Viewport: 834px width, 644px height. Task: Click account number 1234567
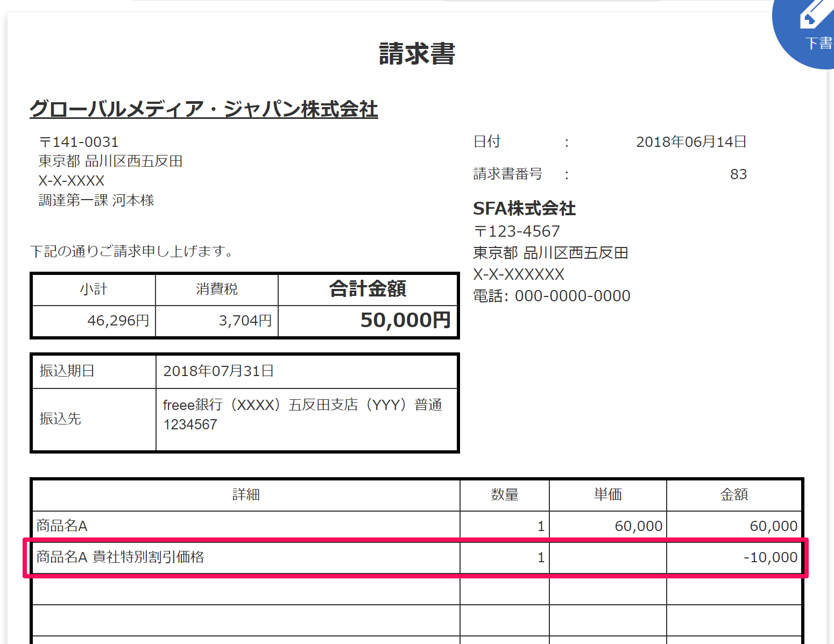pyautogui.click(x=190, y=424)
